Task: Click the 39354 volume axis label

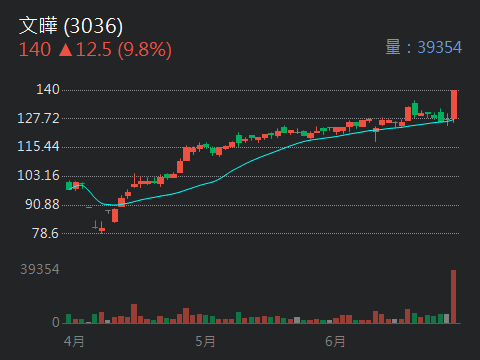Action: click(40, 269)
